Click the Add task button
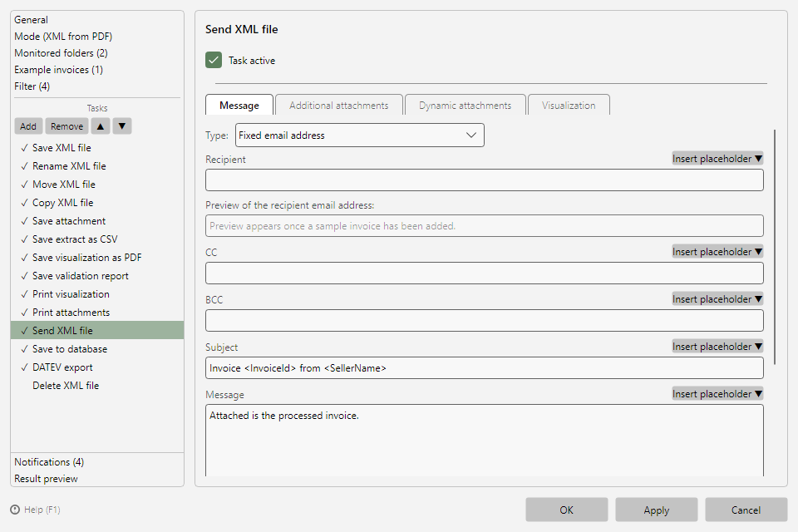Image resolution: width=798 pixels, height=532 pixels. (x=28, y=126)
